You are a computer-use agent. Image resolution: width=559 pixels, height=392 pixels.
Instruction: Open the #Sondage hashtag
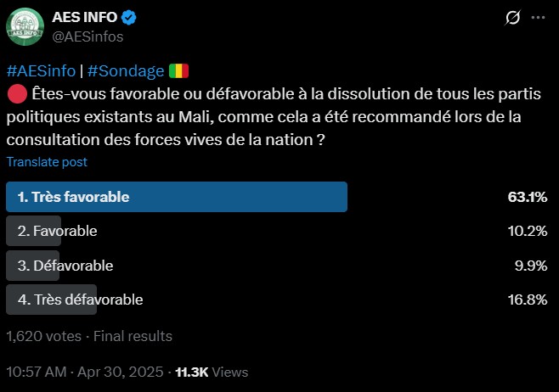[126, 71]
